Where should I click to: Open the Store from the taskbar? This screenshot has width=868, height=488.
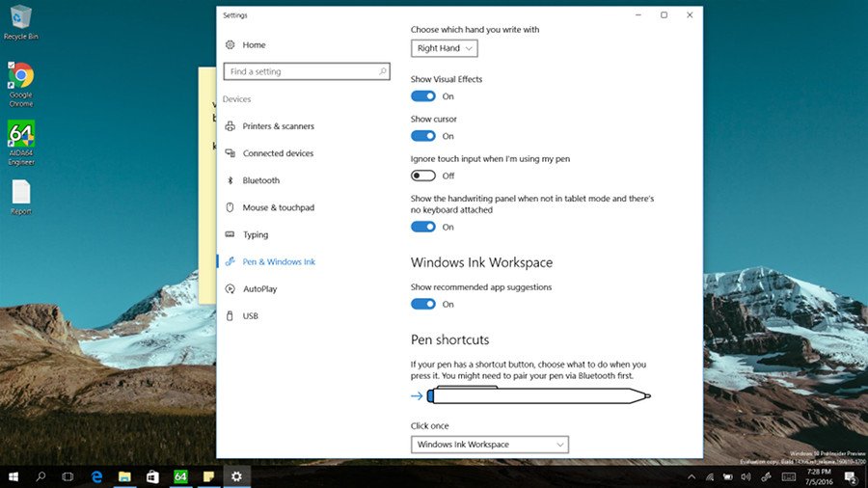[152, 476]
